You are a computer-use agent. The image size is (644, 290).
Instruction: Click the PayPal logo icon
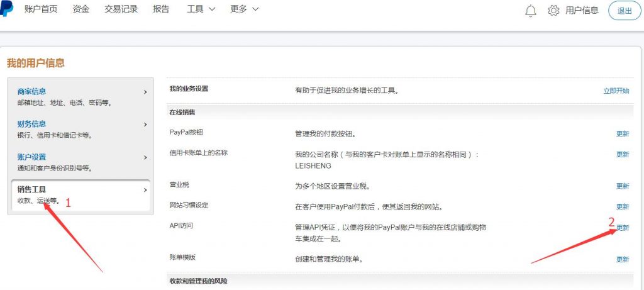pyautogui.click(x=6, y=9)
